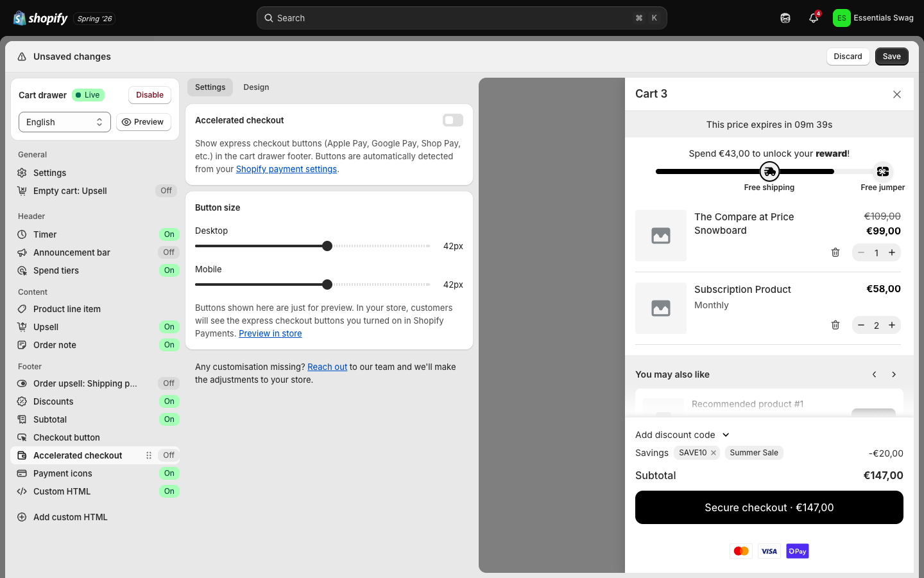Open the English language dropdown
This screenshot has width=924, height=578.
65,122
